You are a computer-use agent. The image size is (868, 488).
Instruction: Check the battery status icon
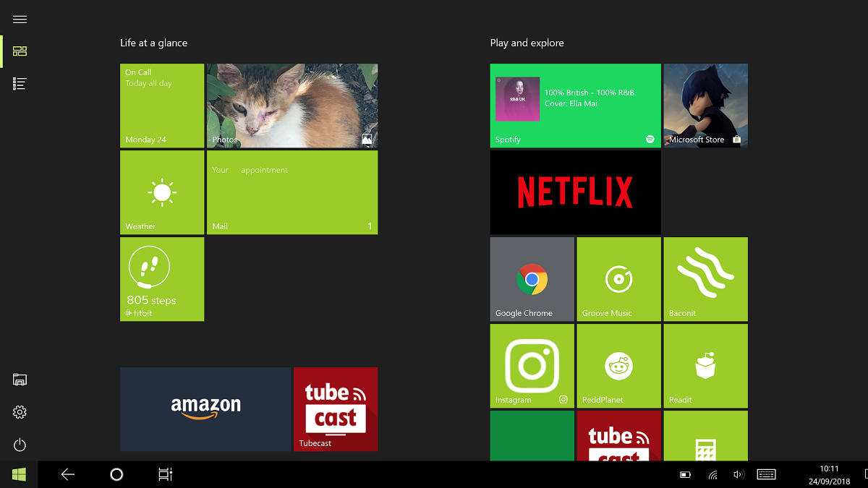click(x=685, y=475)
